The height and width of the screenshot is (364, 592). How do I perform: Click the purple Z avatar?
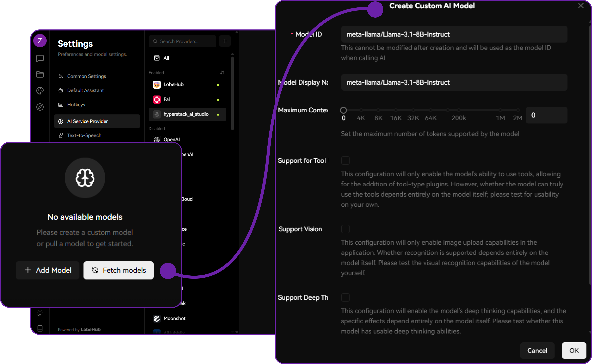[40, 41]
